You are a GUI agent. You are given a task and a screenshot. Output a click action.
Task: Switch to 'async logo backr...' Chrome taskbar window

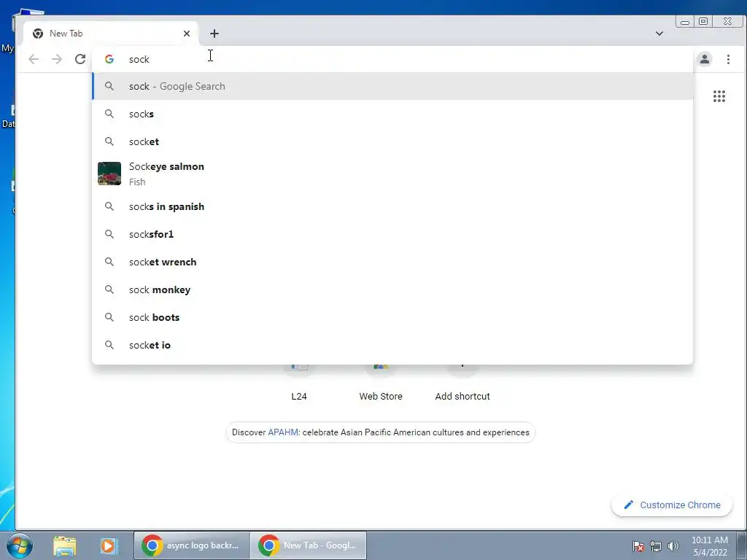[192, 545]
